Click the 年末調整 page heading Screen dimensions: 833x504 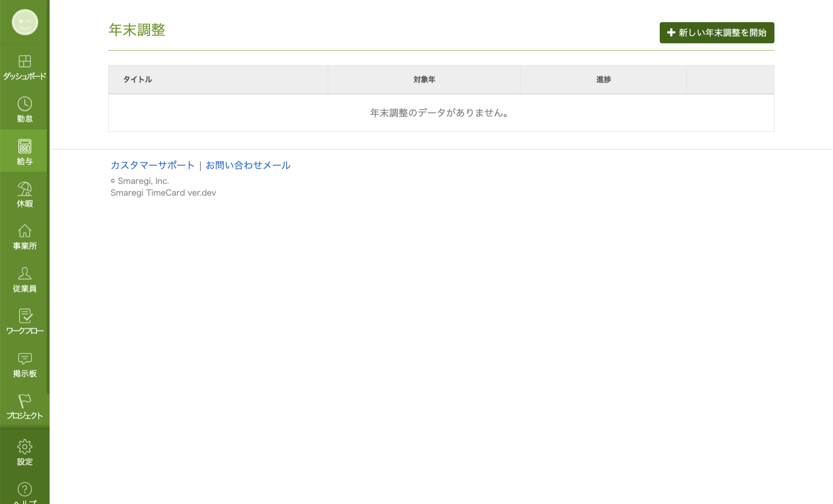[137, 30]
